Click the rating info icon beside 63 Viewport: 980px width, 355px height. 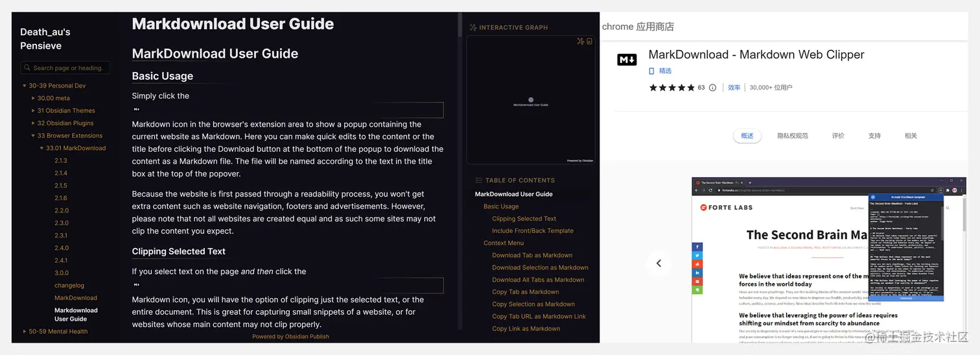pos(712,88)
